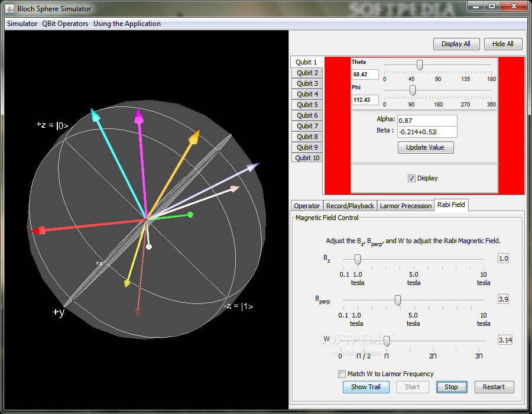532x414 pixels.
Task: Click the Hide All button
Action: click(502, 44)
